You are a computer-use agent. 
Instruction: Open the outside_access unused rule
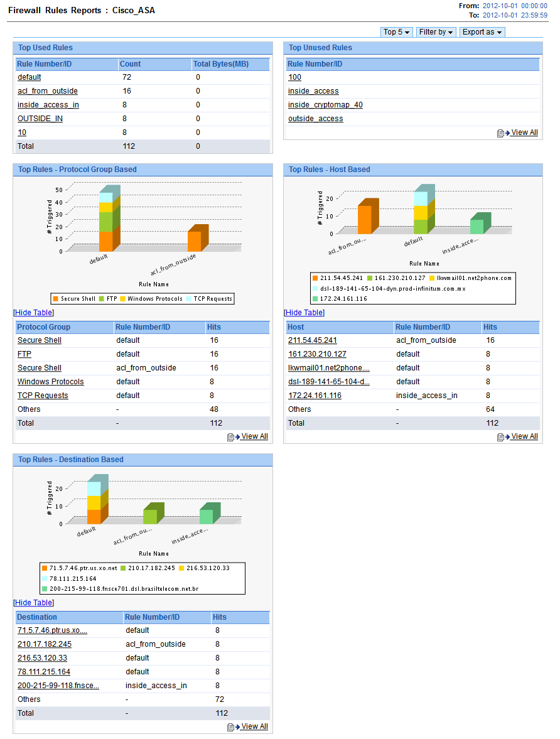pyautogui.click(x=315, y=119)
